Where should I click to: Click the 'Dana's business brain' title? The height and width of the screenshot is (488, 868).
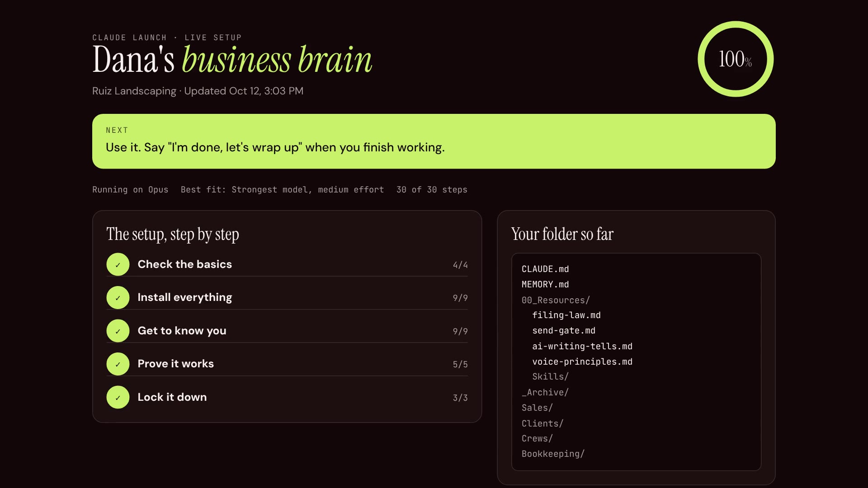[232, 59]
